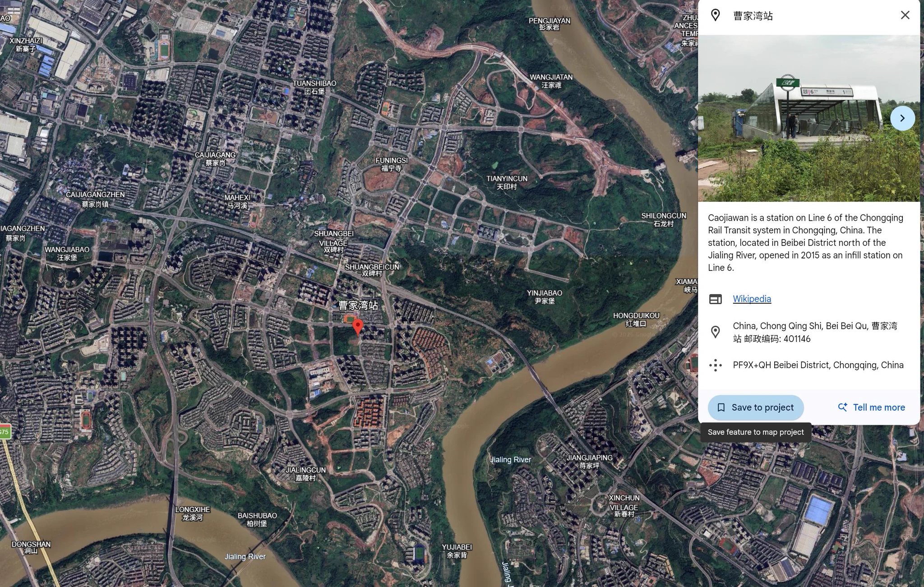
Task: Open the Wikipedia link
Action: point(752,299)
